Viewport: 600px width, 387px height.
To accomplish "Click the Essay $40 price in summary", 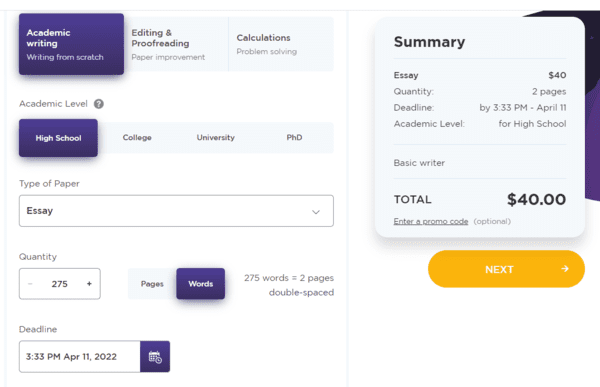I will [557, 75].
